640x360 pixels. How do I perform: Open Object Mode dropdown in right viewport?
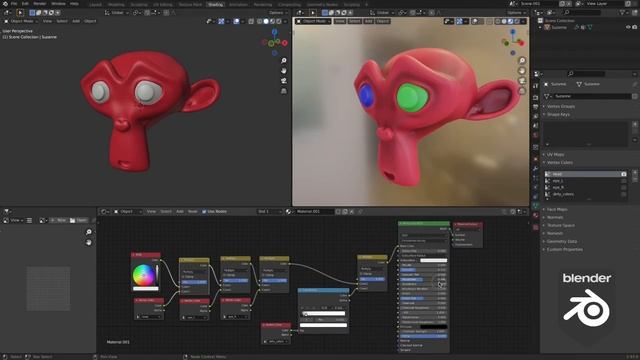(x=313, y=21)
